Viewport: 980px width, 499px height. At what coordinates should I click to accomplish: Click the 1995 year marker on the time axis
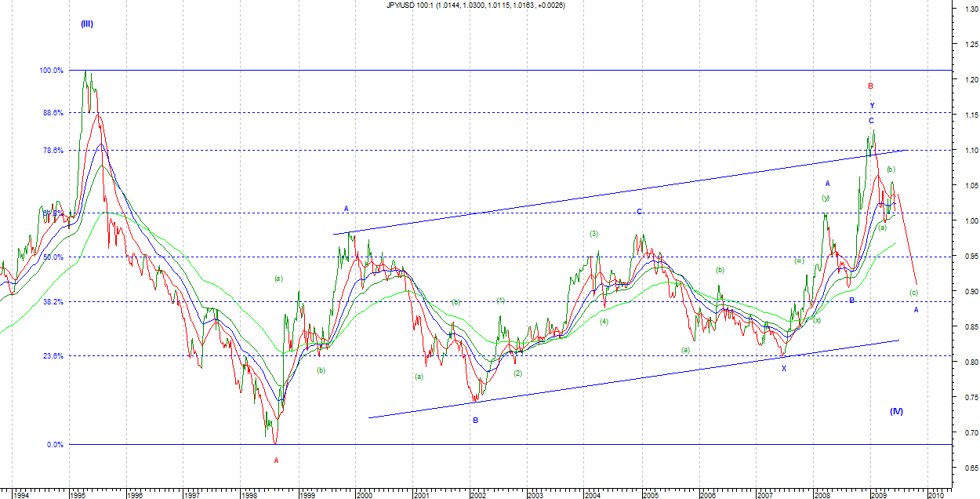tap(78, 495)
